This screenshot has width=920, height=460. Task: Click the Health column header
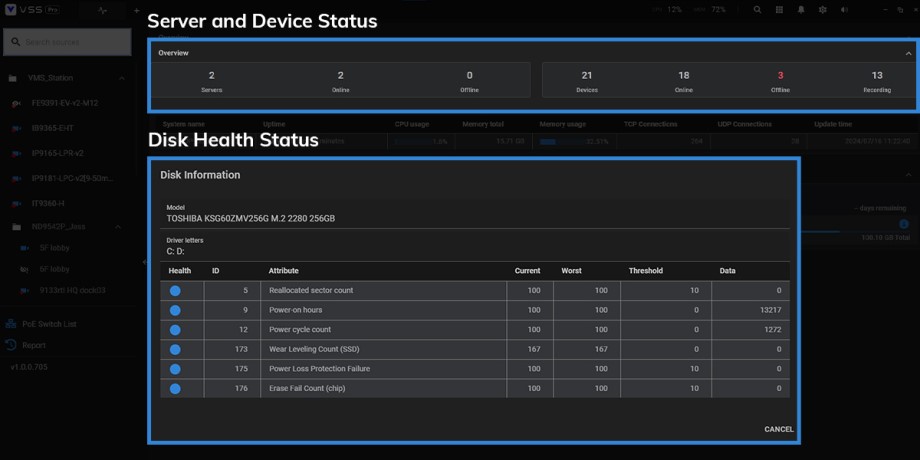click(x=180, y=271)
